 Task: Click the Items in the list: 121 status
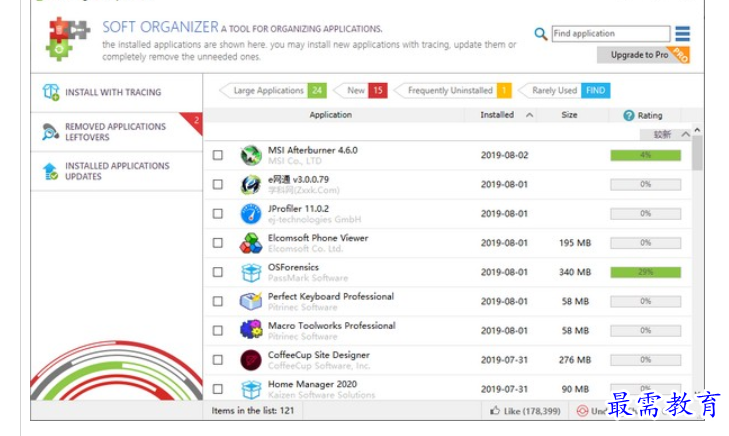pos(252,411)
